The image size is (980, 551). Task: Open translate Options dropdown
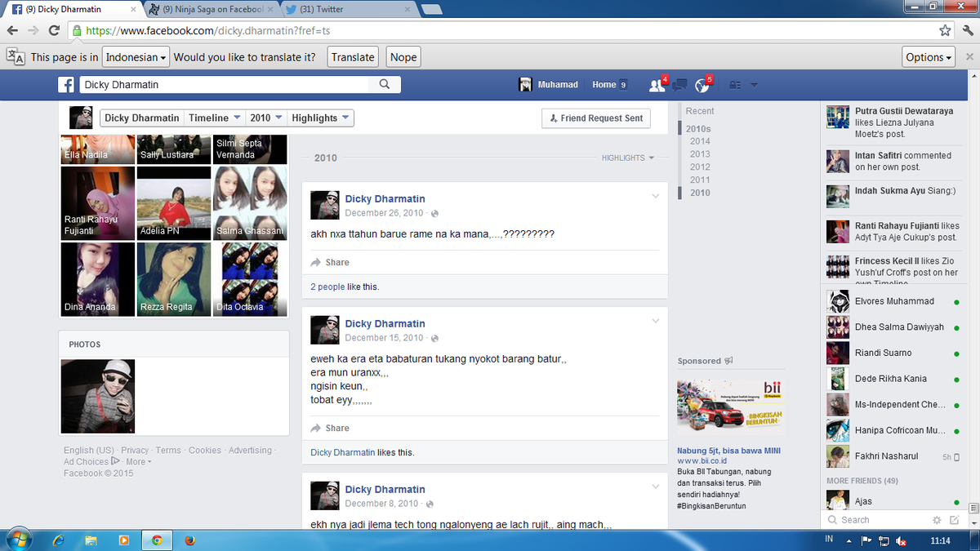click(929, 57)
